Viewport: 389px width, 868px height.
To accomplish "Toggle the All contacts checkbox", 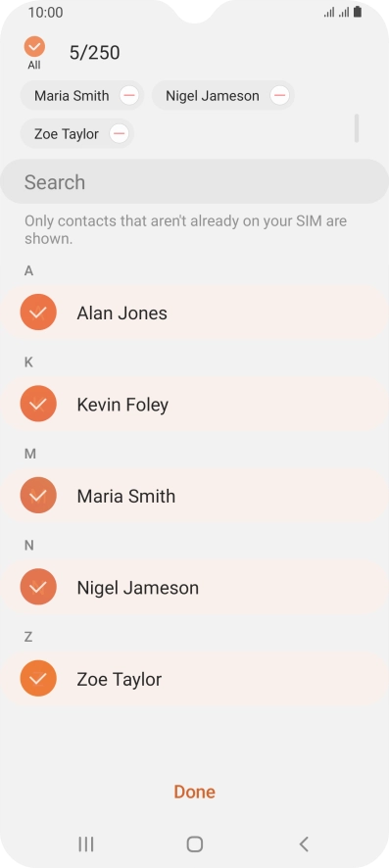I will (x=34, y=47).
